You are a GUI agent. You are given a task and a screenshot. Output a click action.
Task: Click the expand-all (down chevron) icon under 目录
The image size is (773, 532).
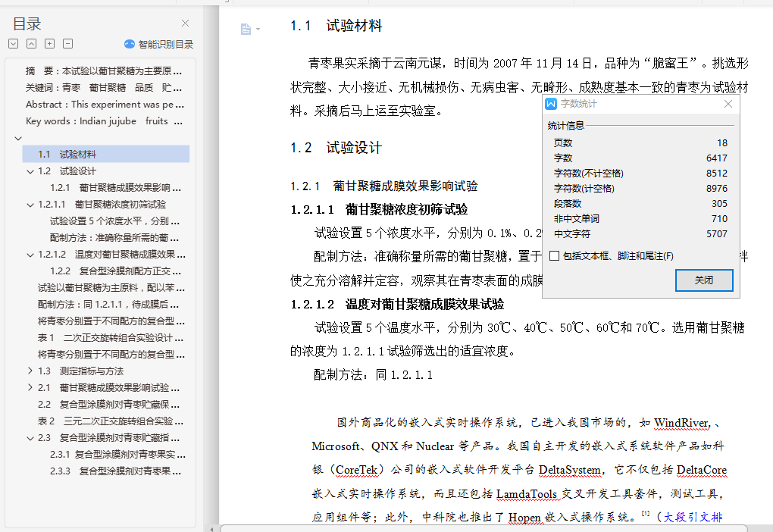[14, 44]
